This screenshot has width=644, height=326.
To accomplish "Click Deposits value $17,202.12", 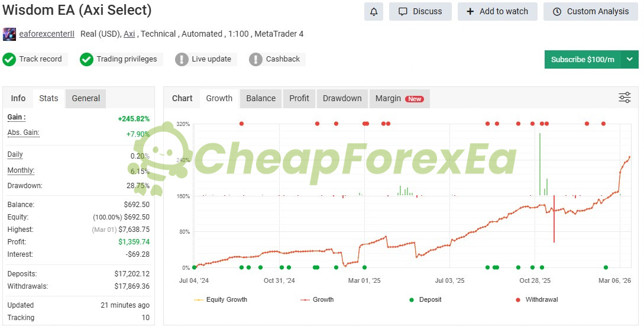I will (132, 274).
